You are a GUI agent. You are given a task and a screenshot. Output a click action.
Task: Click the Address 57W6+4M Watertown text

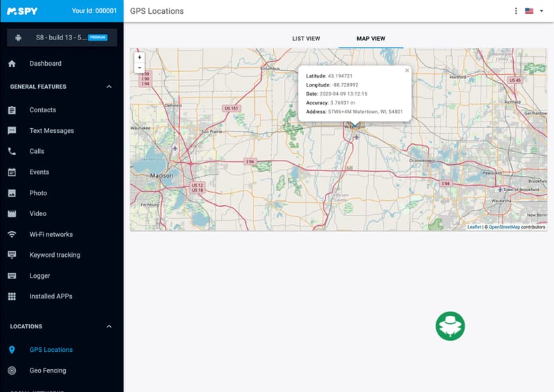[x=366, y=112]
